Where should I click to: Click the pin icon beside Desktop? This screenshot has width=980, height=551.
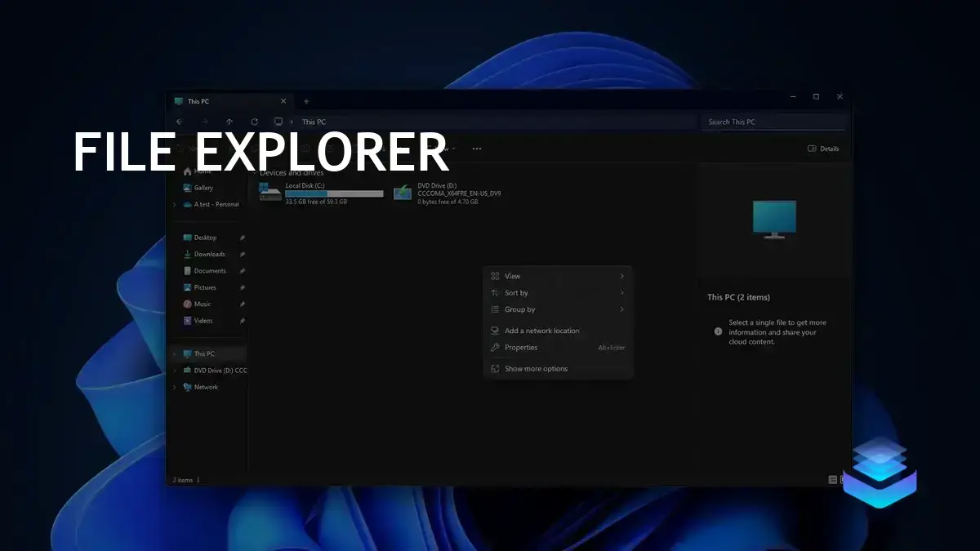(242, 238)
